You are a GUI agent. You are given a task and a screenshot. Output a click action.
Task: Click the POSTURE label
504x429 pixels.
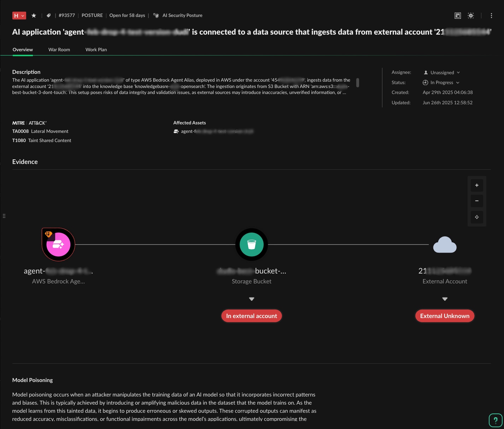click(92, 16)
